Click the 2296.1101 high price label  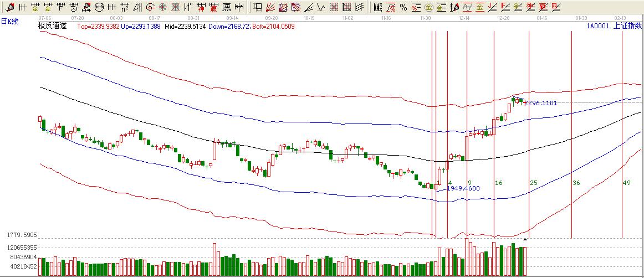[541, 103]
